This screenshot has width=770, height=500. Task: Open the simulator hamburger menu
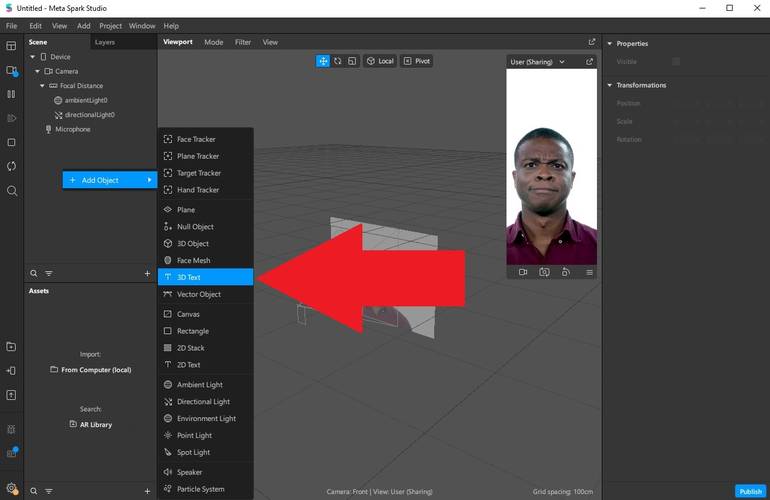click(x=589, y=272)
